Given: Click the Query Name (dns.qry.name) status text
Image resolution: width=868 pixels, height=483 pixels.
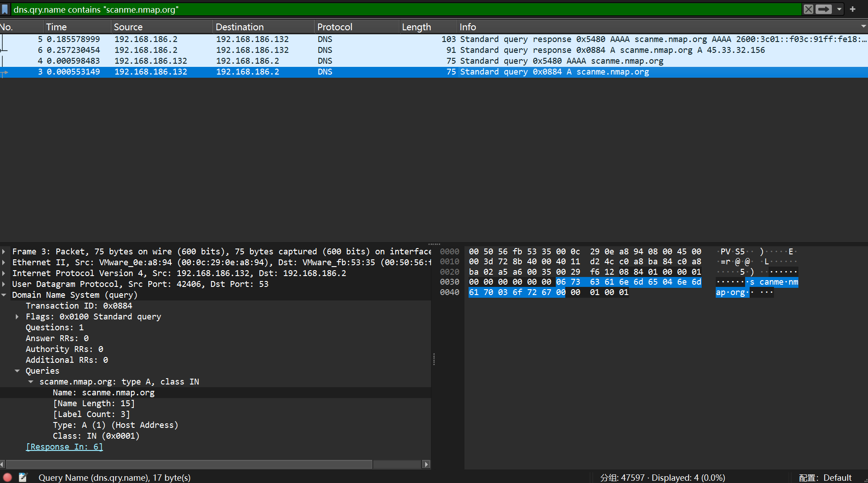Looking at the screenshot, I should click(x=114, y=478).
